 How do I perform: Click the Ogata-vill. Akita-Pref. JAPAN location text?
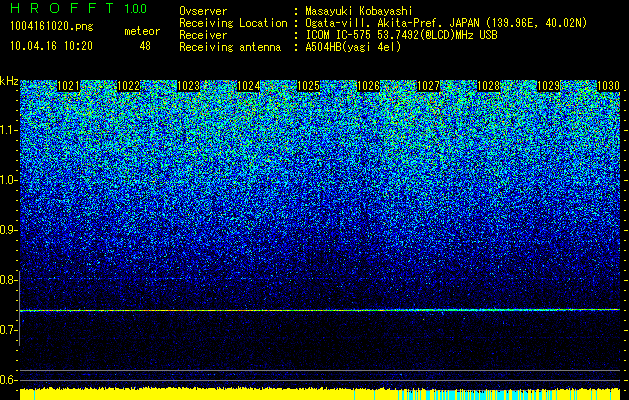coord(446,23)
